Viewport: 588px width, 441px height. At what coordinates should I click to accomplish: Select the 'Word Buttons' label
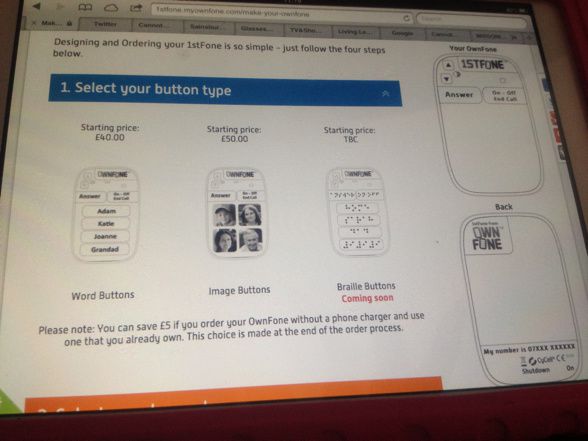[103, 296]
